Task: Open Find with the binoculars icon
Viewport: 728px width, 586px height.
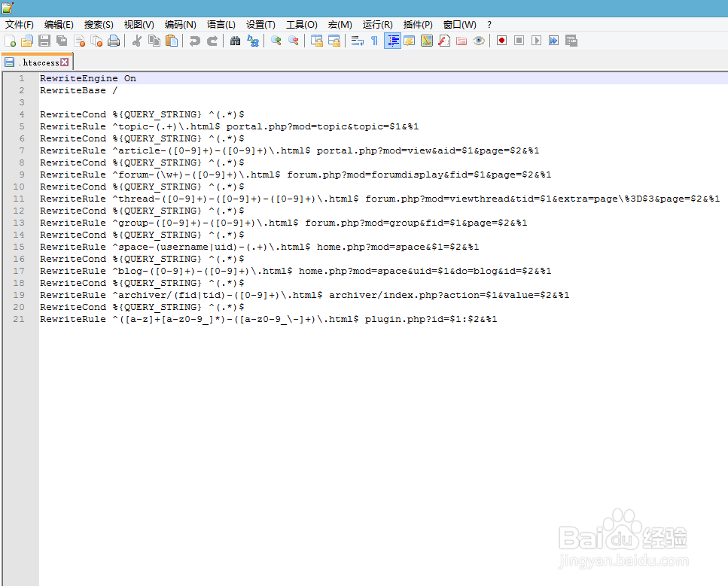Action: [236, 41]
